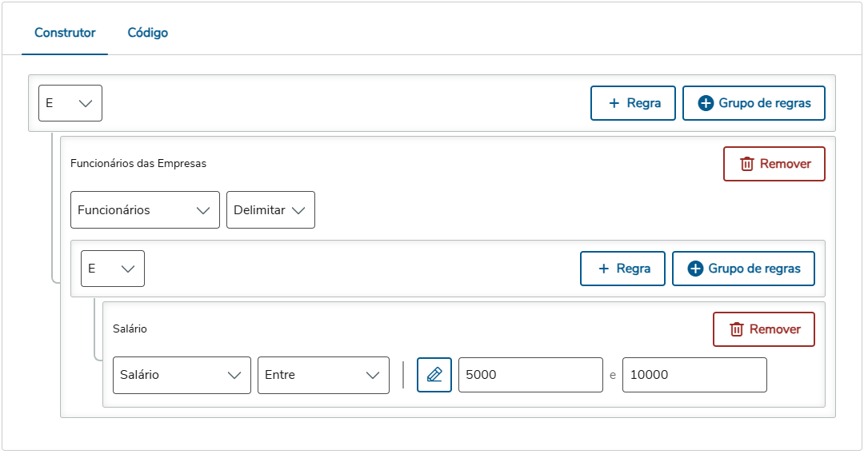Click the trash icon in Salário's Remover button
This screenshot has width=868, height=454.
tap(737, 329)
